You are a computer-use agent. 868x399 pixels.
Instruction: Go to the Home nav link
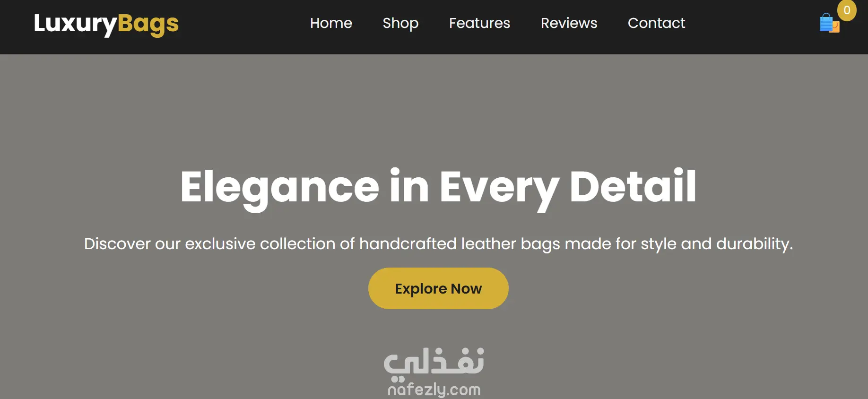click(331, 23)
